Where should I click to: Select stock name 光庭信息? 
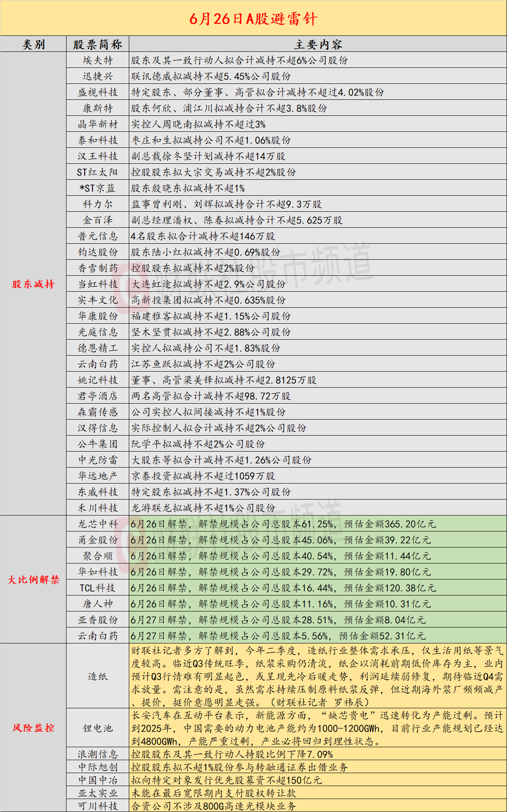pos(98,332)
